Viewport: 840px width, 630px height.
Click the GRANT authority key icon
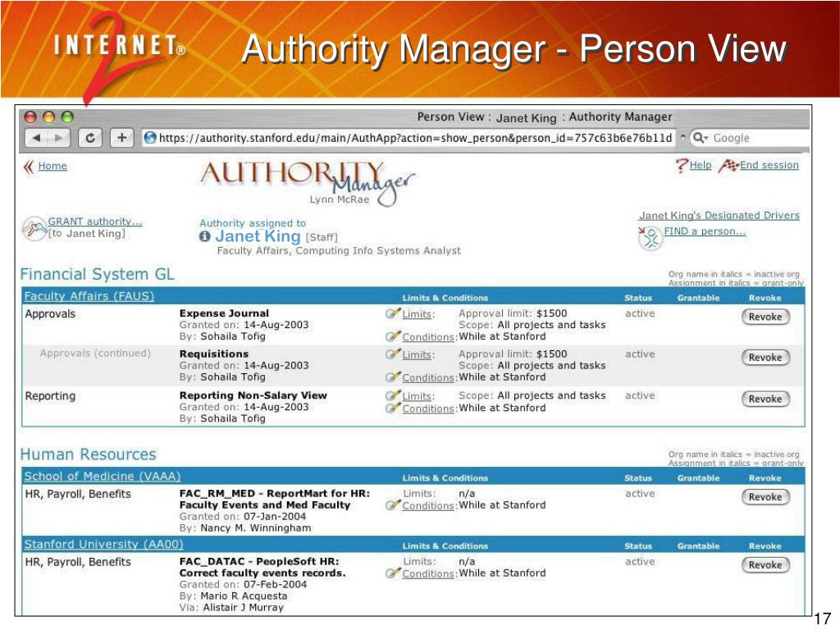(x=34, y=229)
